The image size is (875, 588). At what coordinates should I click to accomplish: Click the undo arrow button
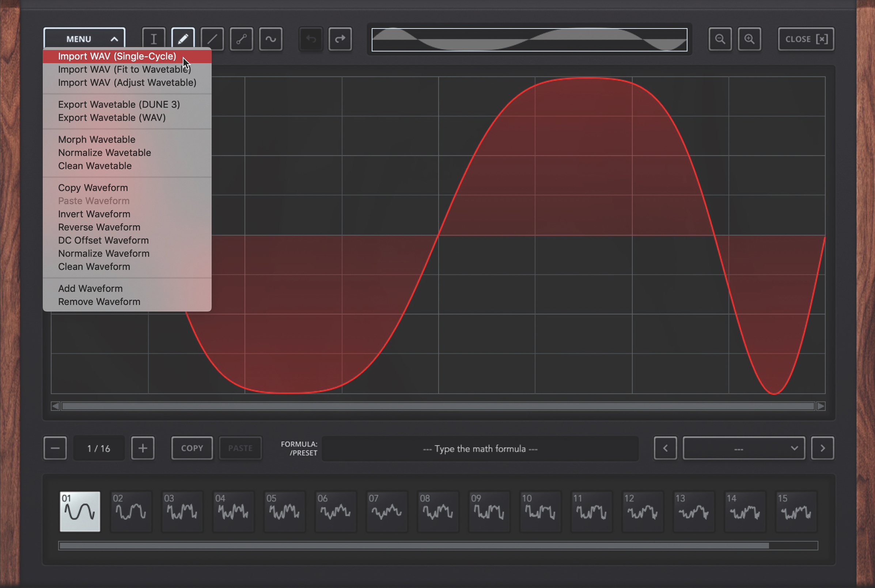pos(311,39)
